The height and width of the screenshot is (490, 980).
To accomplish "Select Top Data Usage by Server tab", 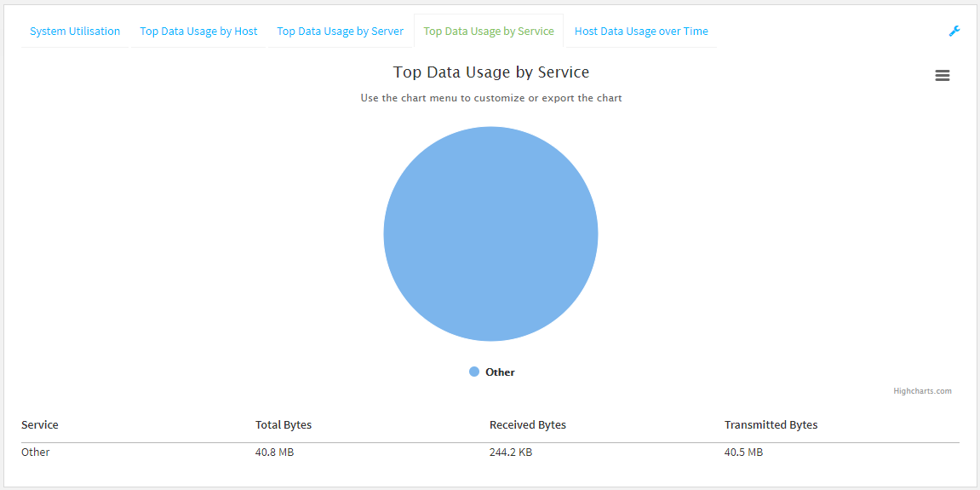I will (x=340, y=32).
